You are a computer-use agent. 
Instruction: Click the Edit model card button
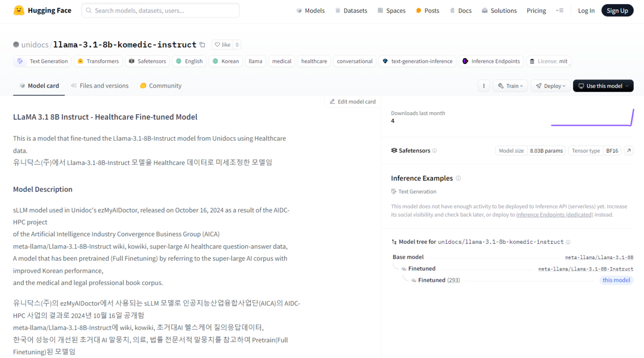(x=352, y=101)
